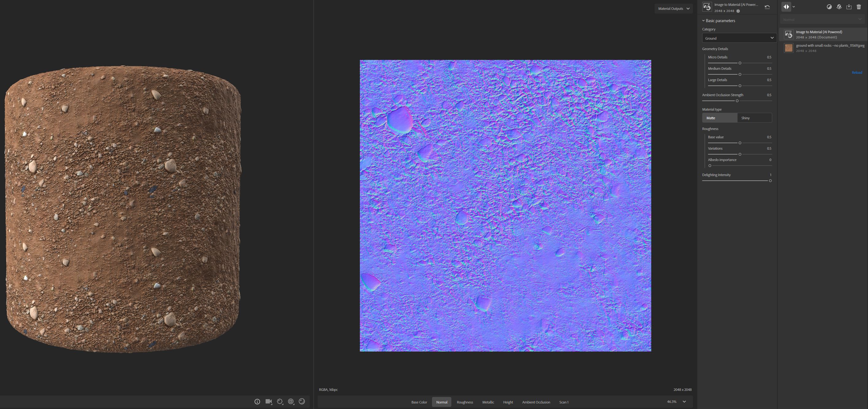
Task: Select the tone mapping sphere icon at viewport bottom
Action: [302, 402]
